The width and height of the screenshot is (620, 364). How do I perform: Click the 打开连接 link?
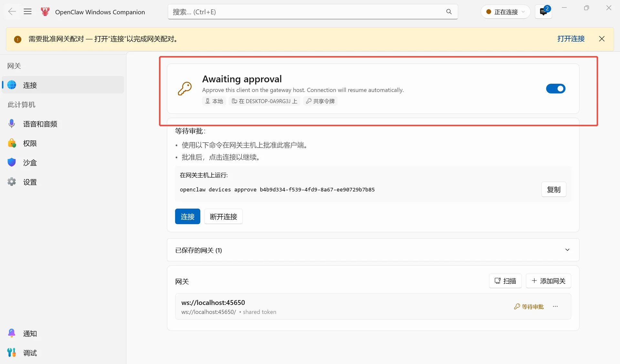pyautogui.click(x=571, y=39)
